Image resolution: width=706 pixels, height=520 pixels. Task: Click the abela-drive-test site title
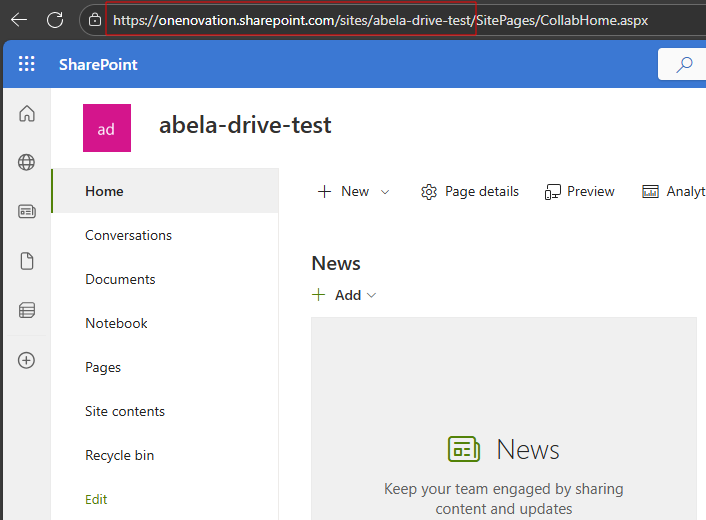tap(245, 125)
